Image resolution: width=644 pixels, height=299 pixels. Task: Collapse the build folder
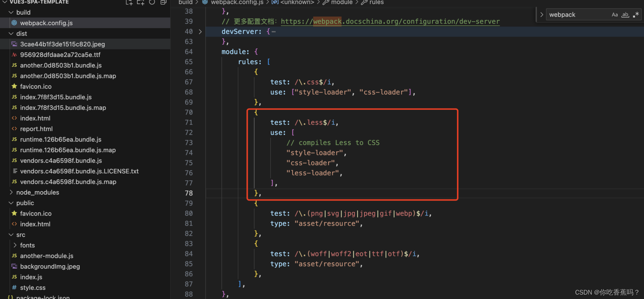pyautogui.click(x=11, y=12)
